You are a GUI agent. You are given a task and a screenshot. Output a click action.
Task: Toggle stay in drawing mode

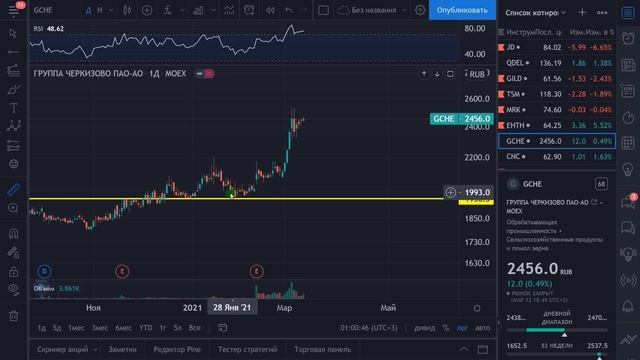point(13,253)
